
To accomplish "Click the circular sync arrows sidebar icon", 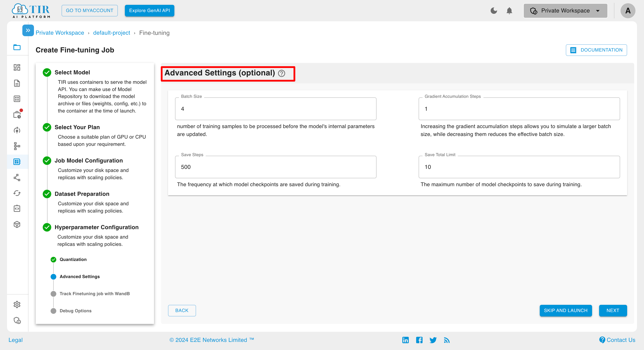I will click(x=17, y=193).
